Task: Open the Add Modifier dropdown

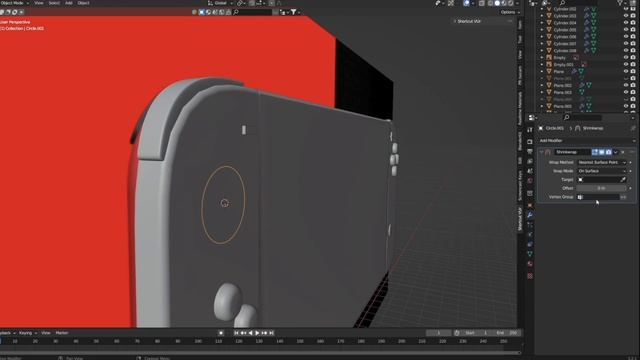Action: coord(587,140)
